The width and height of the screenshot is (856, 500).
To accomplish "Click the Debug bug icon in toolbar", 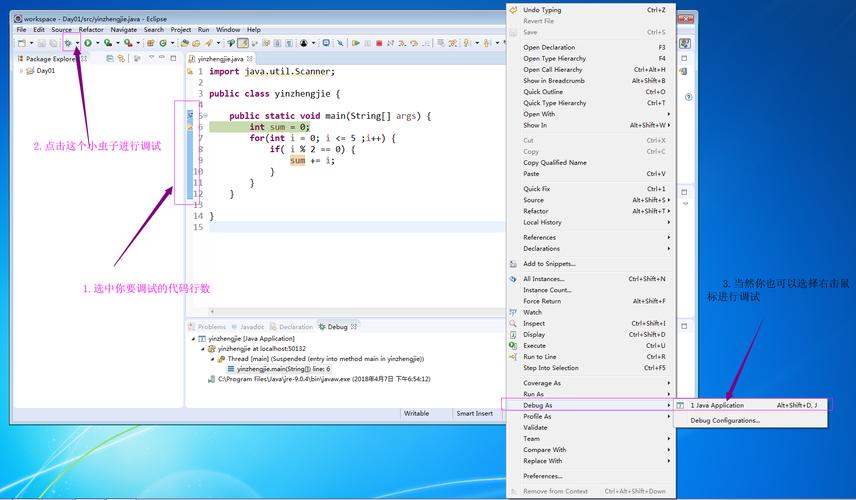I will [68, 43].
